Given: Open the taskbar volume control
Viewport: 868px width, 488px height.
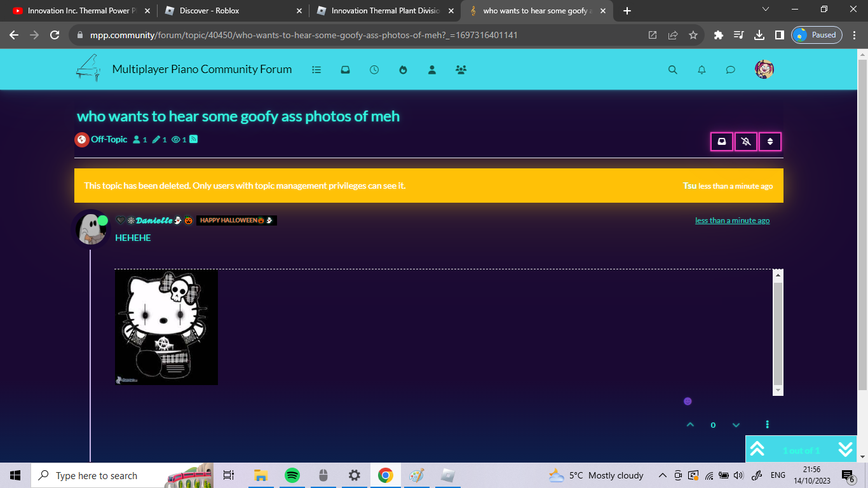Looking at the screenshot, I should [738, 475].
